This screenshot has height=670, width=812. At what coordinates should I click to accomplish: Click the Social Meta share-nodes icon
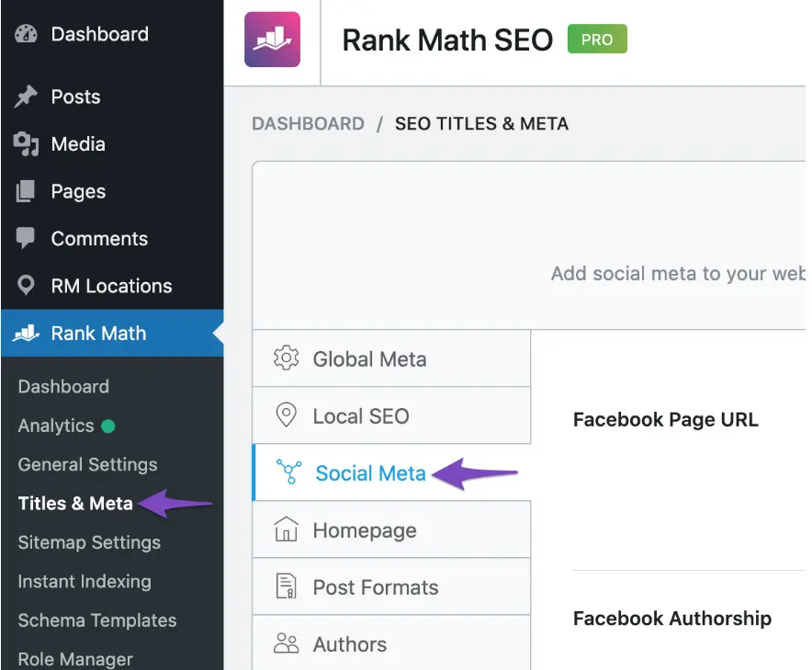[288, 472]
